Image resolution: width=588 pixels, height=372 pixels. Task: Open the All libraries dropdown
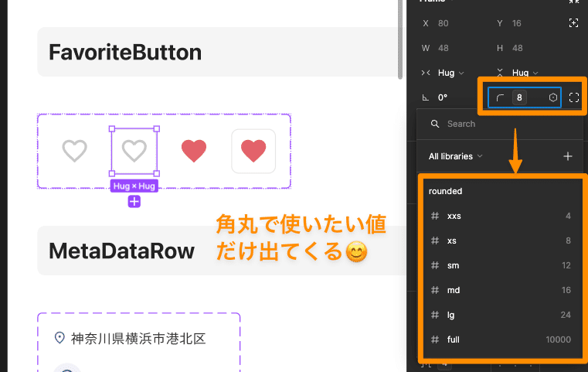[x=455, y=156]
